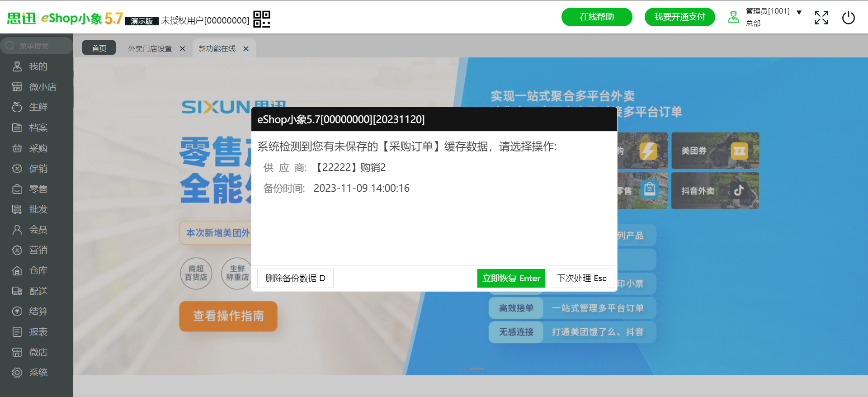The image size is (868, 397).
Task: Open the 零售 sidebar icon
Action: click(17, 189)
